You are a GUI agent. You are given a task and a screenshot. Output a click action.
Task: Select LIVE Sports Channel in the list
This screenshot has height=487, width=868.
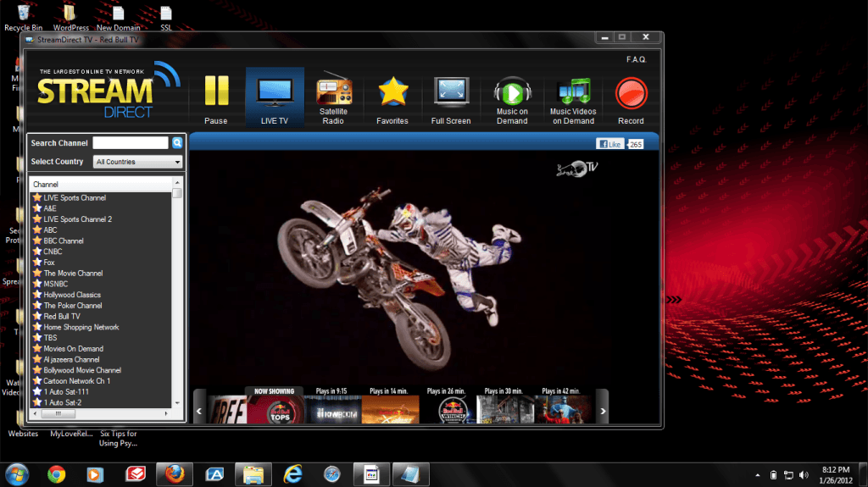coord(75,197)
